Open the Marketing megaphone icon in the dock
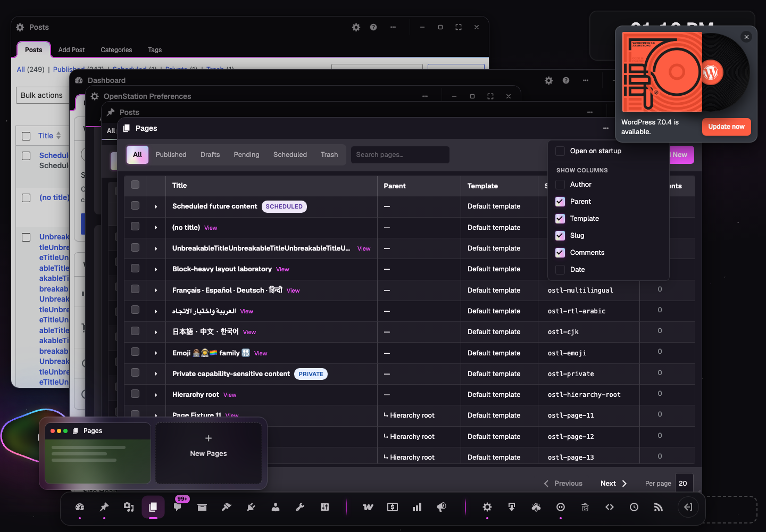 [442, 507]
